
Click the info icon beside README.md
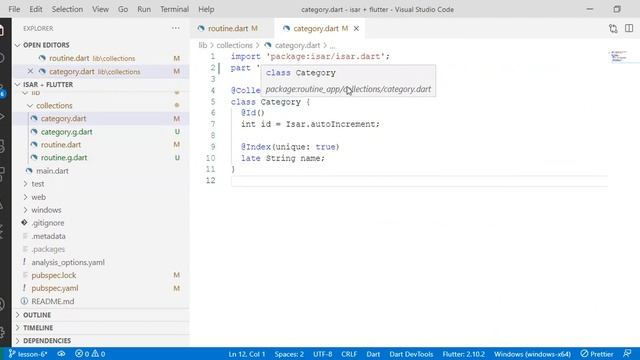pos(24,301)
